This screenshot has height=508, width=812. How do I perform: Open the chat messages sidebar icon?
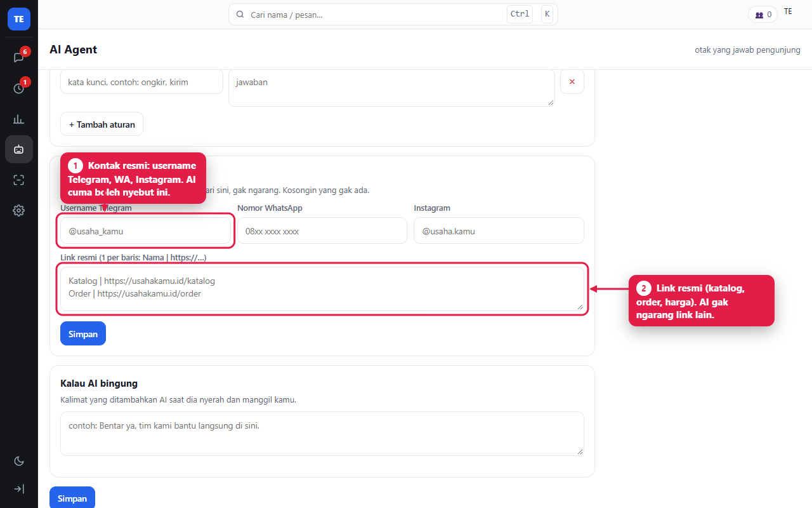click(x=19, y=57)
